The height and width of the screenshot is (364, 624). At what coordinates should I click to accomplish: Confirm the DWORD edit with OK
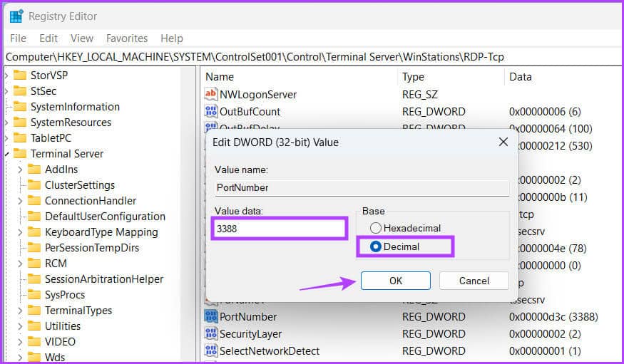pyautogui.click(x=396, y=281)
